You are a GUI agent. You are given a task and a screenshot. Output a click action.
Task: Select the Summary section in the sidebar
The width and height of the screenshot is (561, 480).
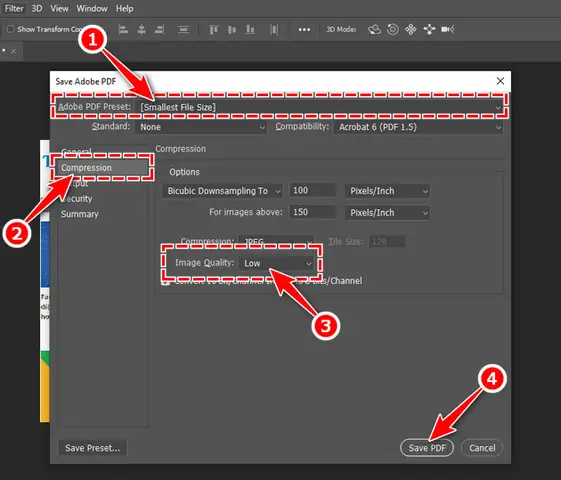[x=80, y=214]
